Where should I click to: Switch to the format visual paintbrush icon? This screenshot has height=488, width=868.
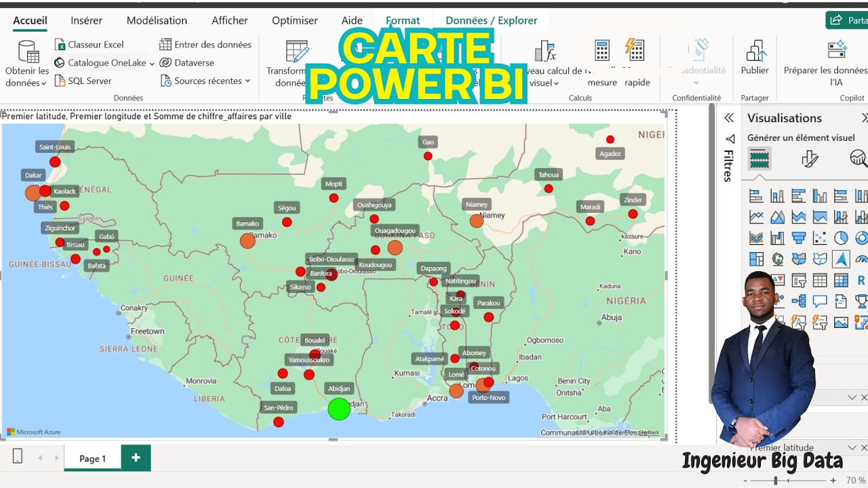pos(810,159)
